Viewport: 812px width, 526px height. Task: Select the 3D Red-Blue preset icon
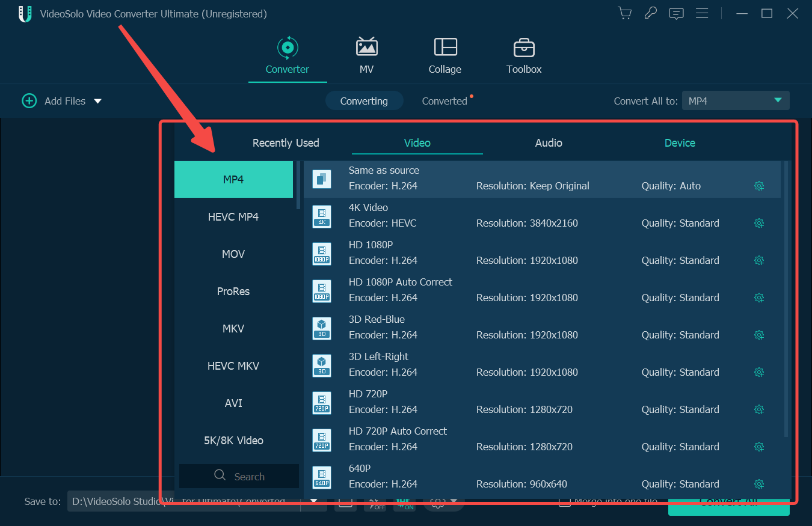[x=322, y=328]
